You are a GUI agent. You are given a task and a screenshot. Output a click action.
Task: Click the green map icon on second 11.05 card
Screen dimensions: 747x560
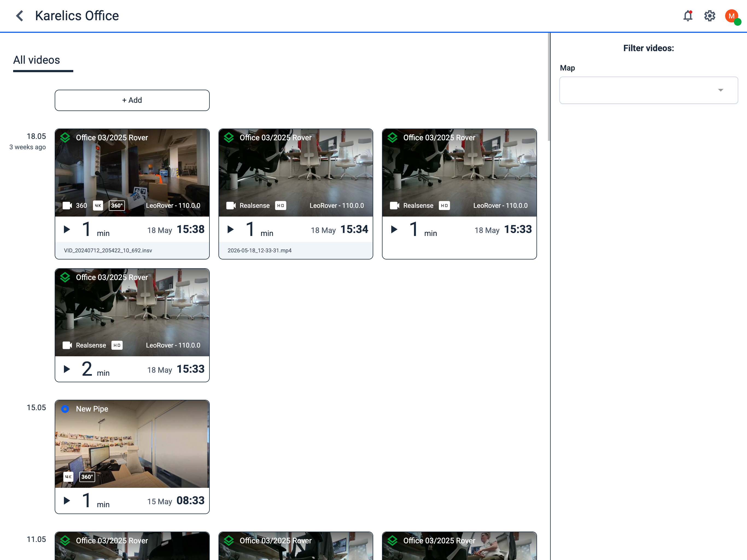[229, 541]
